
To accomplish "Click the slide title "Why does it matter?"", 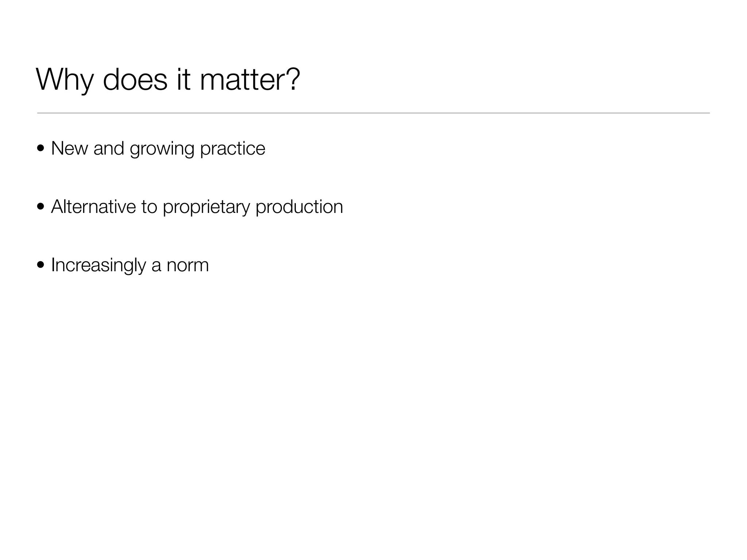I will pos(168,79).
